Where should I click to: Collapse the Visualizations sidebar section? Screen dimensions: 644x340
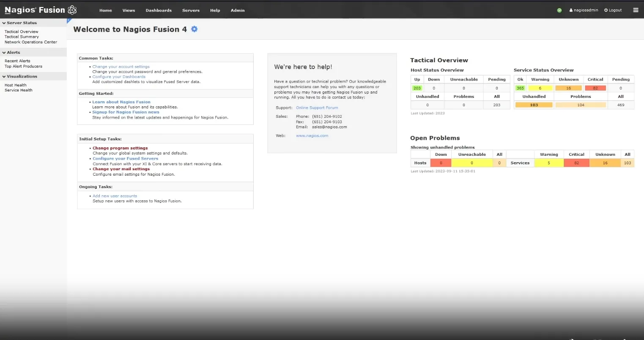tap(33, 76)
